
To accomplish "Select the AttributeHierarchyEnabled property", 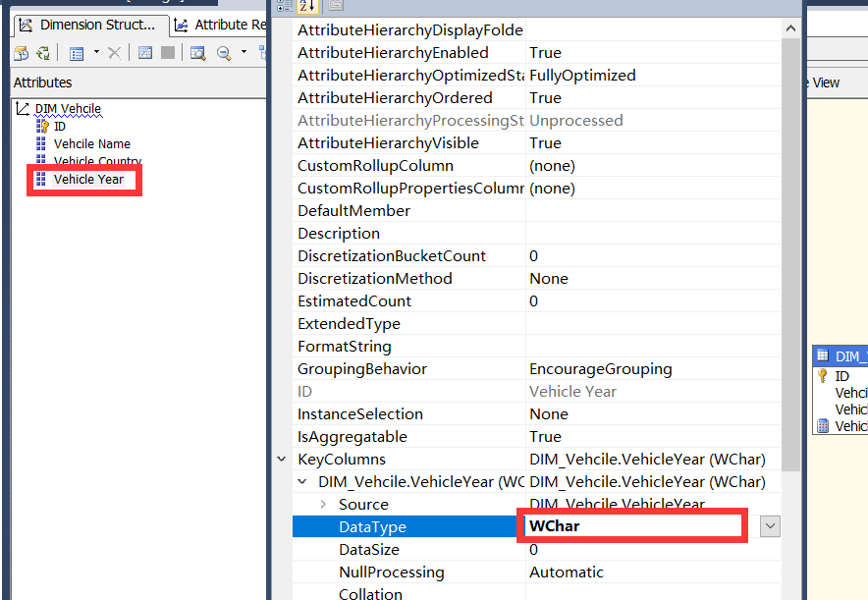I will (393, 53).
